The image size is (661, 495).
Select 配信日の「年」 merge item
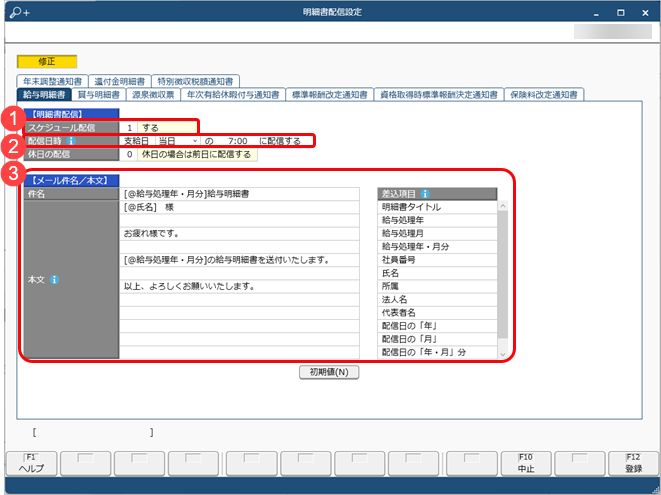coord(438,326)
